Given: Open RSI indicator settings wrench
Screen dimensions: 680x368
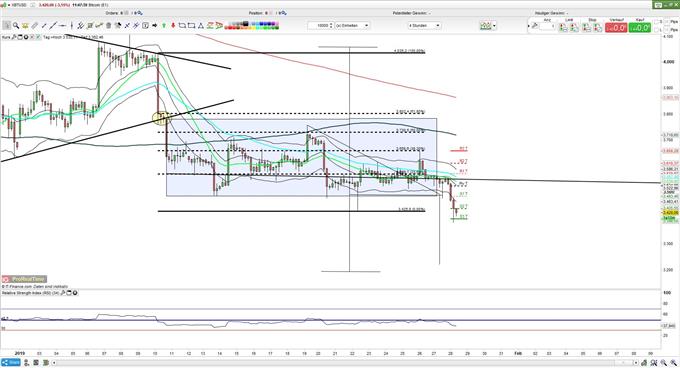Looking at the screenshot, I should pyautogui.click(x=62, y=293).
